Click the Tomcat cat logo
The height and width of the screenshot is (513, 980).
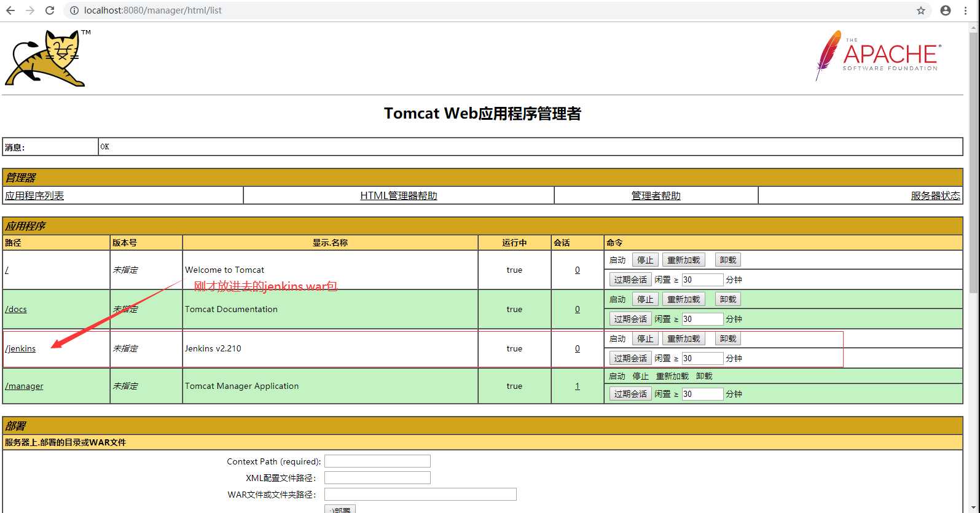[47, 58]
